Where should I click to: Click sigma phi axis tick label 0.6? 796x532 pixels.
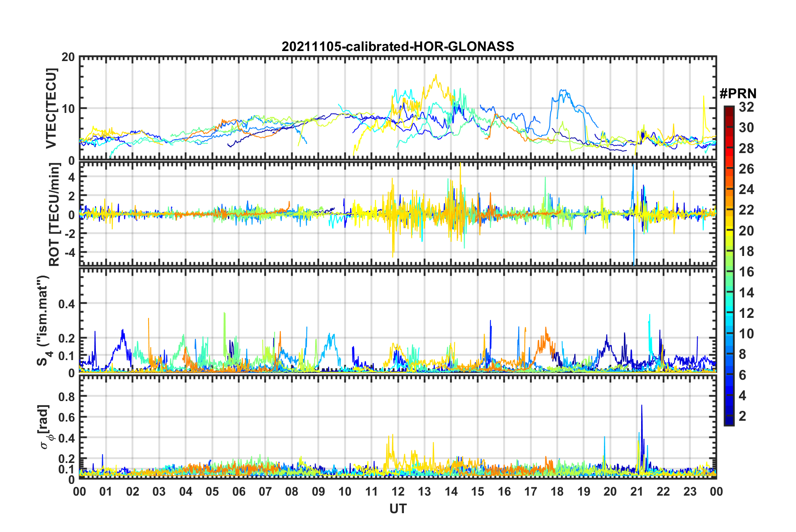pos(67,417)
